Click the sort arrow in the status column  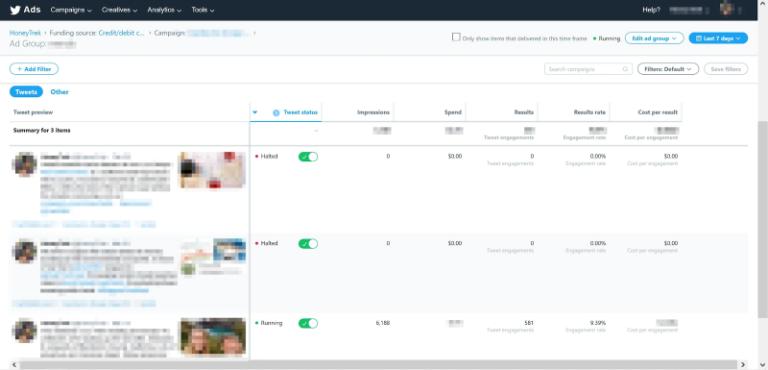click(x=255, y=112)
